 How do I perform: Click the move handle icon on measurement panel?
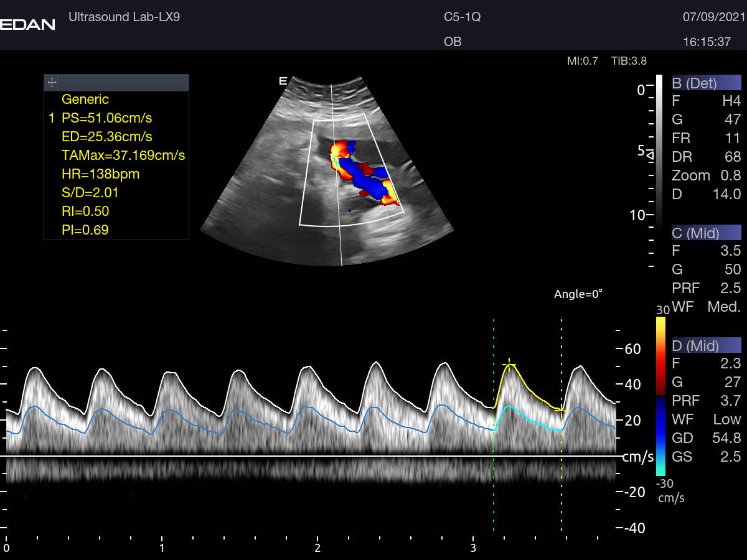click(52, 83)
